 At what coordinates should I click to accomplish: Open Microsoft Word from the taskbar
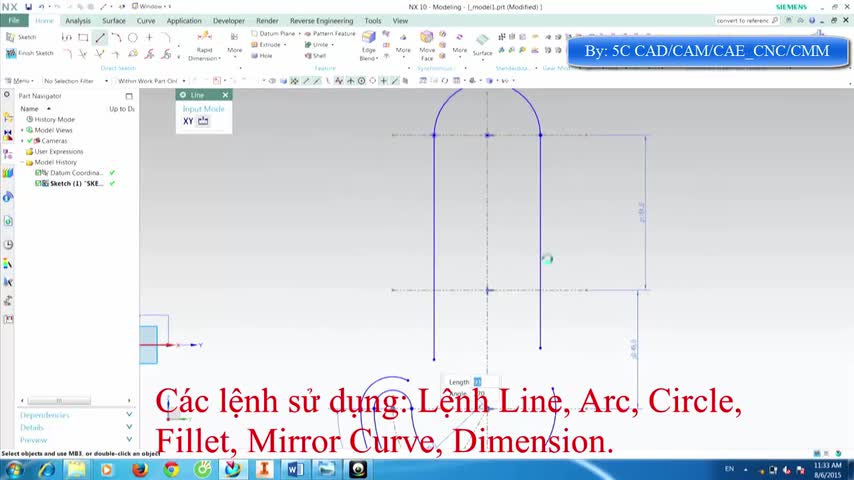295,469
